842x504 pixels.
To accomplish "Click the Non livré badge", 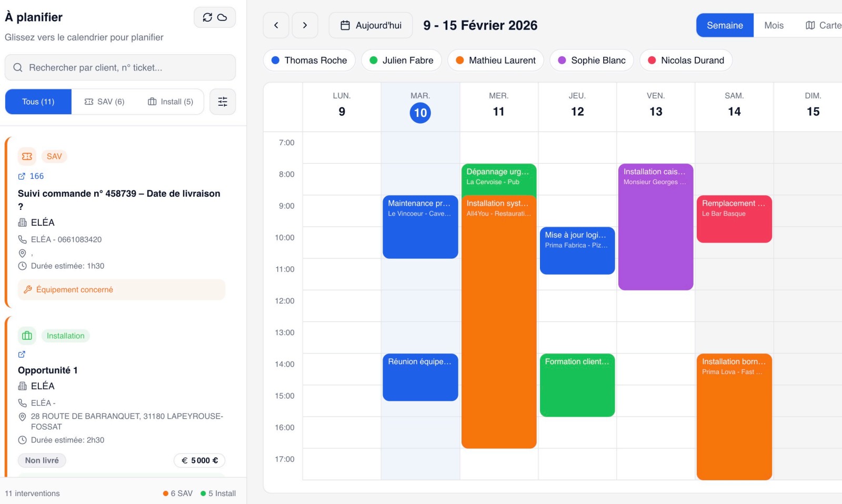I will coord(42,460).
